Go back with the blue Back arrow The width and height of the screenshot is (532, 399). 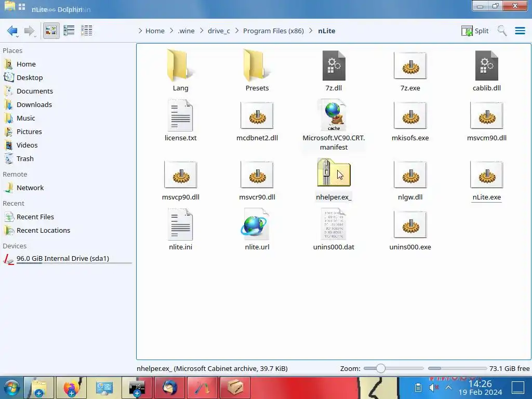[x=12, y=31]
